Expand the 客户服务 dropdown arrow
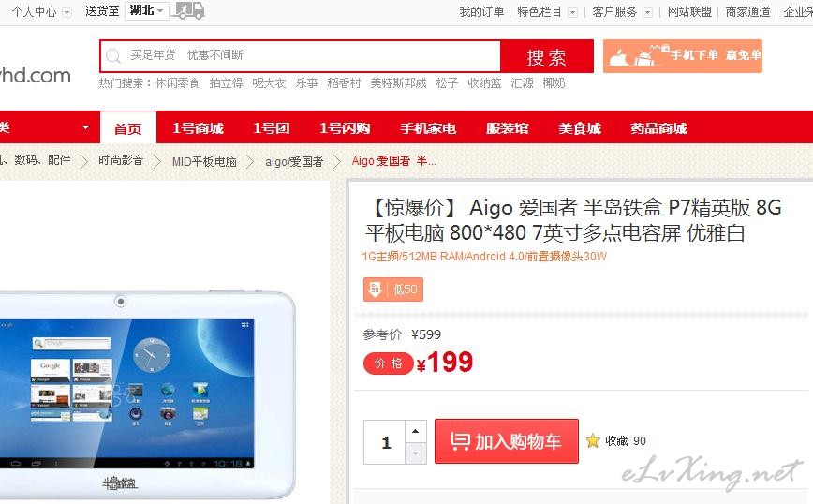Image resolution: width=813 pixels, height=504 pixels. 647,12
